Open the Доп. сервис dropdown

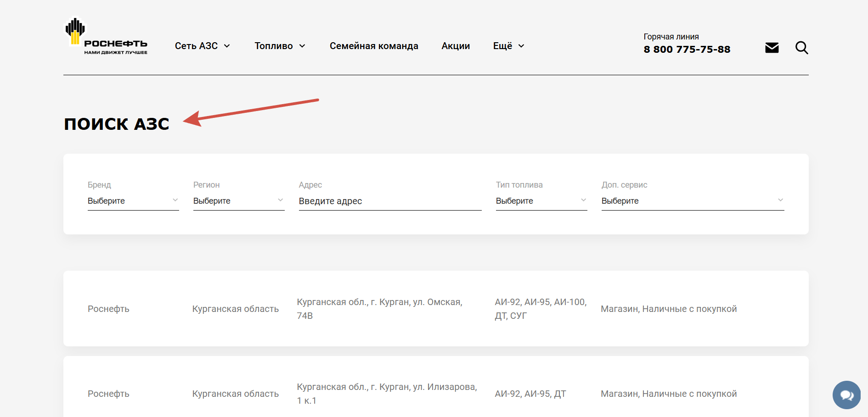click(x=693, y=201)
